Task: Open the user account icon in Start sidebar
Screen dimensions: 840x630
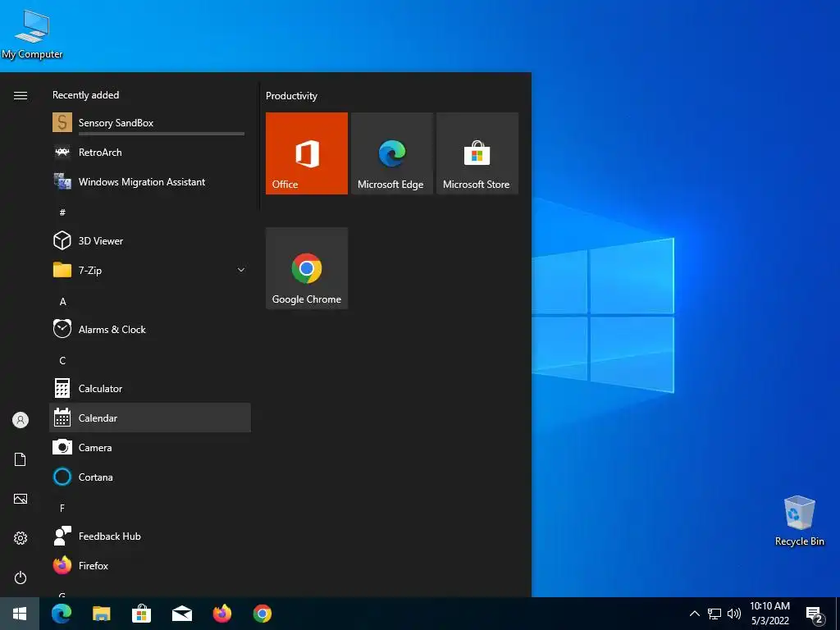Action: coord(21,420)
